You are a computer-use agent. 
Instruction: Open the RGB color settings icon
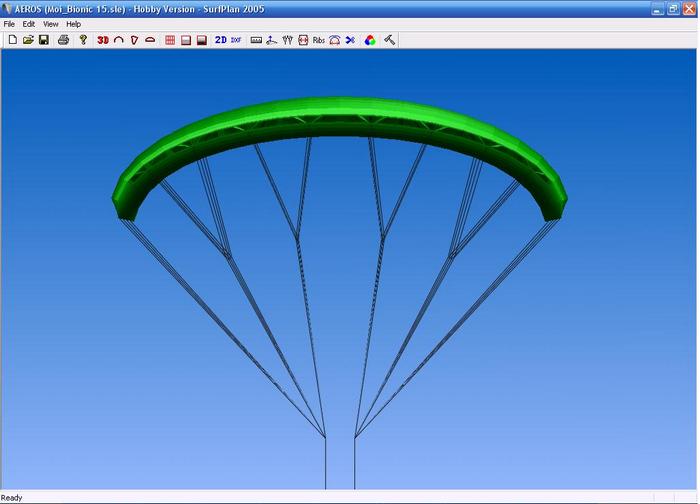370,40
